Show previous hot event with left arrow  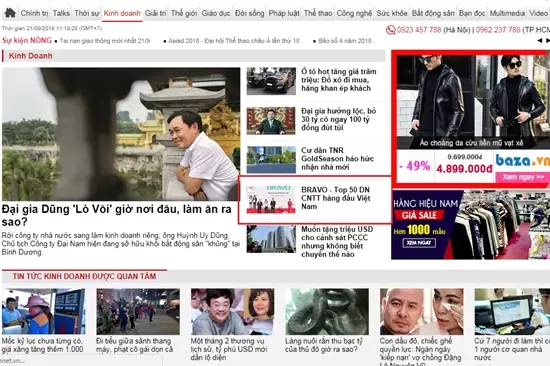coord(539,41)
